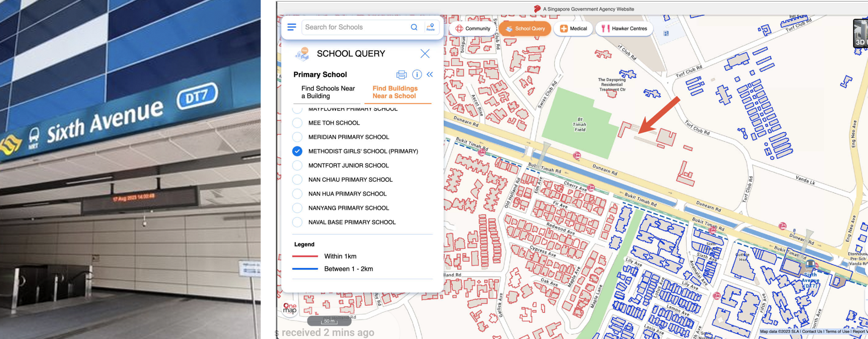The width and height of the screenshot is (868, 339).
Task: Click the OneMap logo
Action: [x=290, y=308]
